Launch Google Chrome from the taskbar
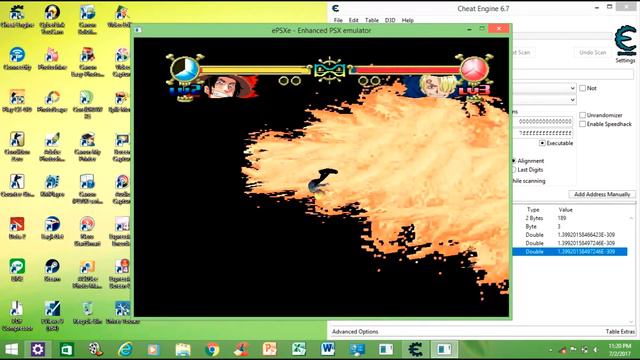 coord(212,349)
